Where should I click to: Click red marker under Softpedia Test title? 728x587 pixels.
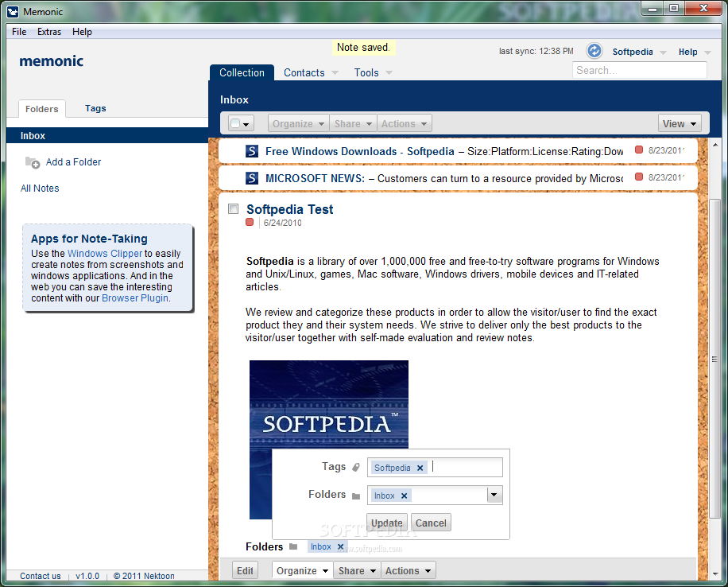(x=250, y=222)
